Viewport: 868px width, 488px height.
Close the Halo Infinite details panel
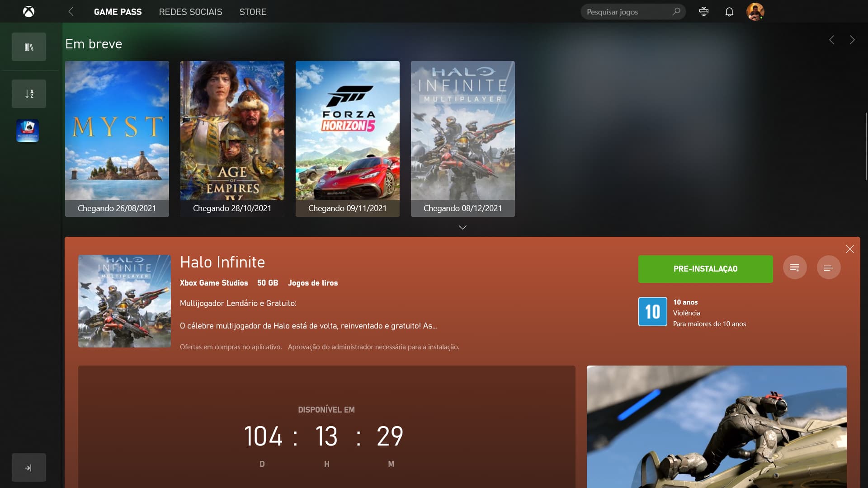[850, 249]
